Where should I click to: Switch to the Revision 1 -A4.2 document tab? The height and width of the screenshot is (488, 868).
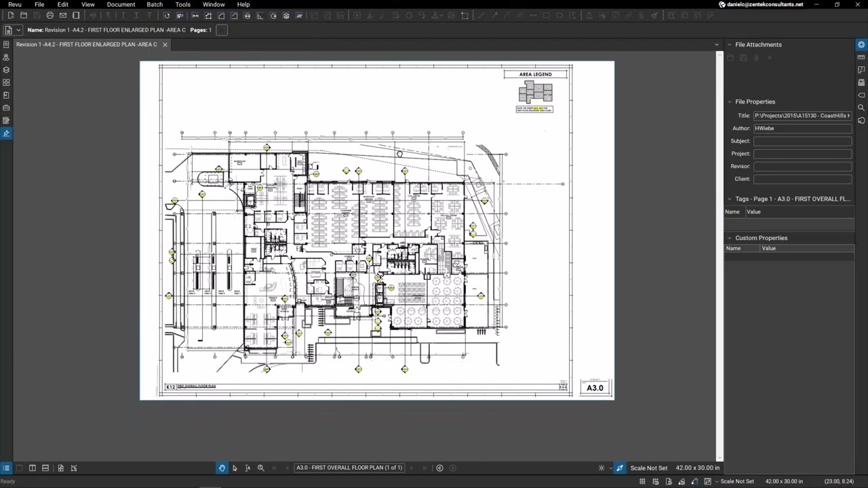[x=87, y=45]
